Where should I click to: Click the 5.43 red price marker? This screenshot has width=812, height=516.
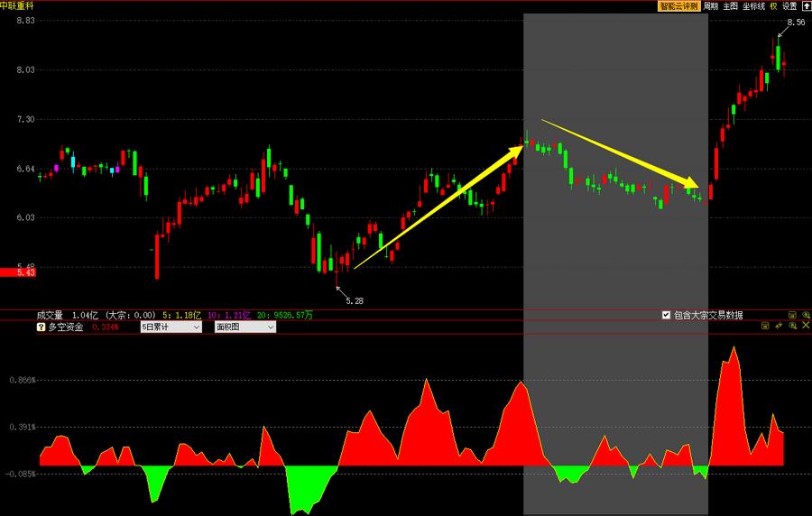[18, 272]
